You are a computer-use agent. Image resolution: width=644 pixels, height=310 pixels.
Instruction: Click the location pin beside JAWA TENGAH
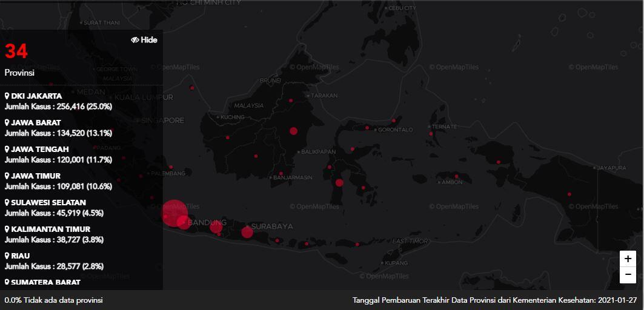click(7, 150)
